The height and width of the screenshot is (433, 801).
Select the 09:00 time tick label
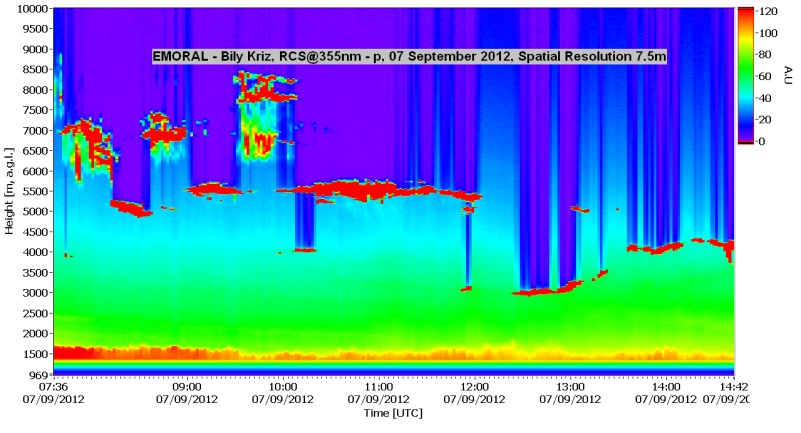coord(186,386)
